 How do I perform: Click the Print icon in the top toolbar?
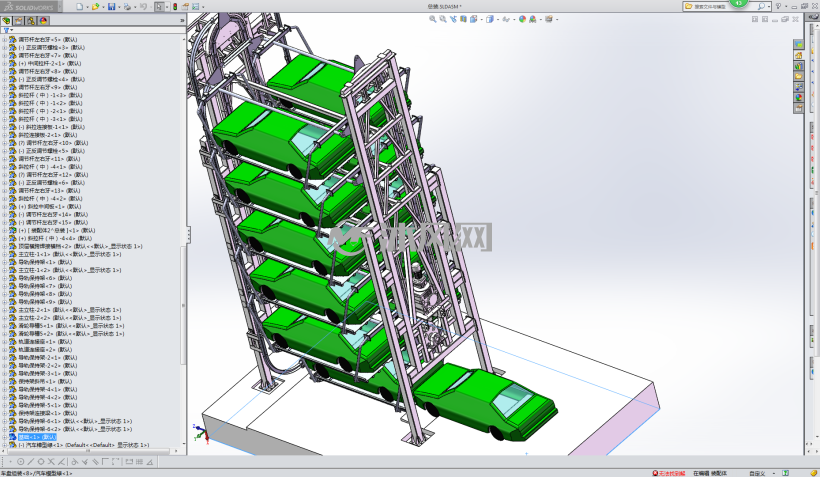pyautogui.click(x=127, y=7)
